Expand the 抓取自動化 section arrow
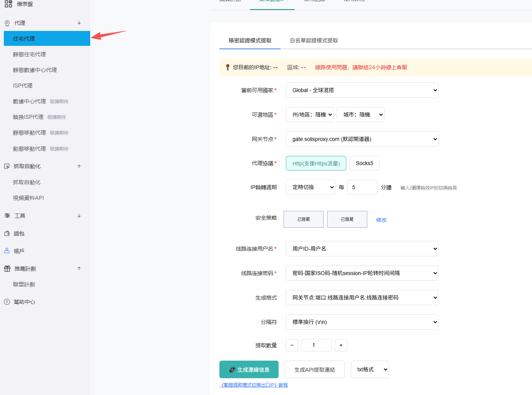Viewport: 532px width, 395px height. (79, 166)
